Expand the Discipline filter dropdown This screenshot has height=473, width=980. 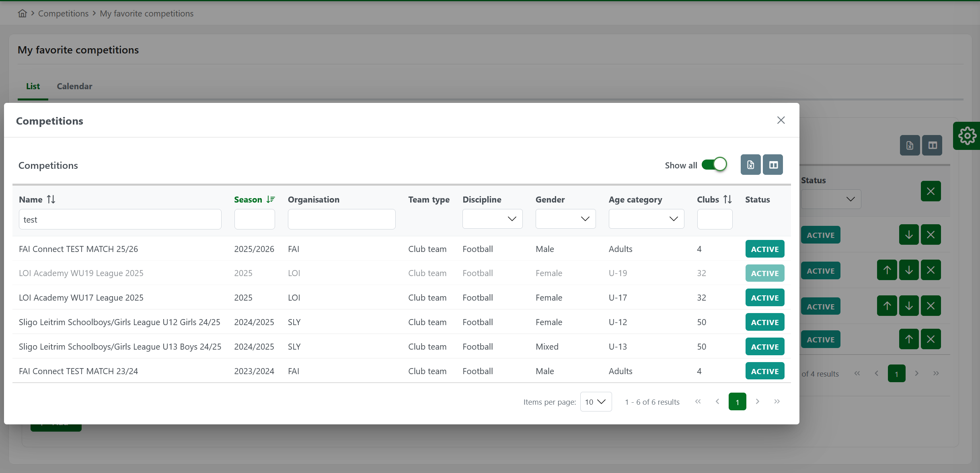[x=492, y=219]
